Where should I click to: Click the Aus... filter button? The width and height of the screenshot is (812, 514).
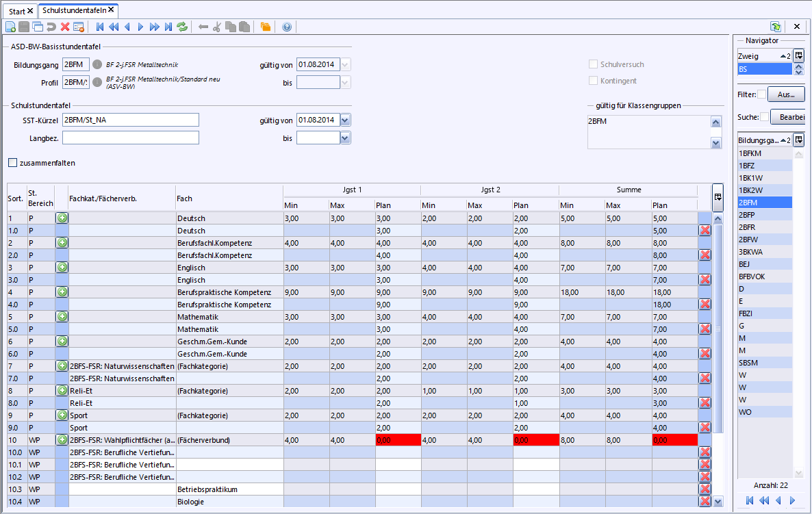[x=785, y=94]
